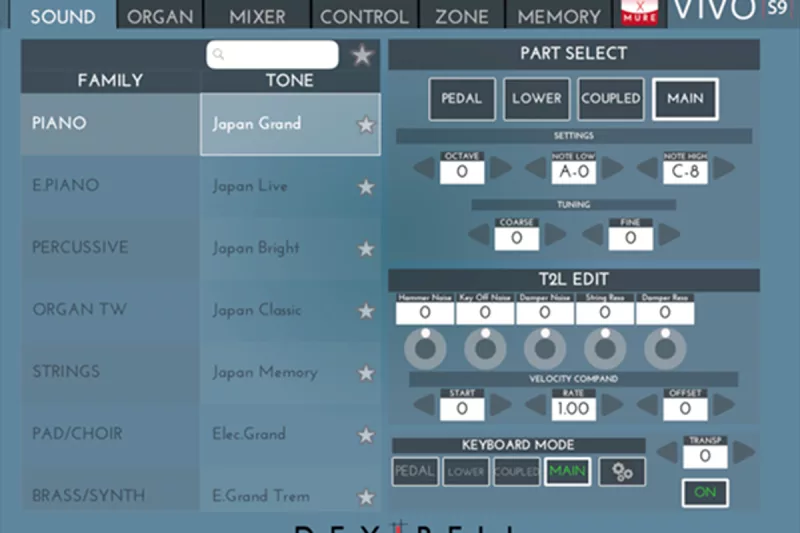Toggle the green ON button

click(x=705, y=493)
